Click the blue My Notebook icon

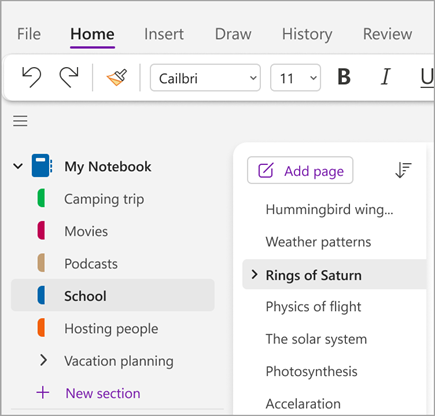[42, 165]
